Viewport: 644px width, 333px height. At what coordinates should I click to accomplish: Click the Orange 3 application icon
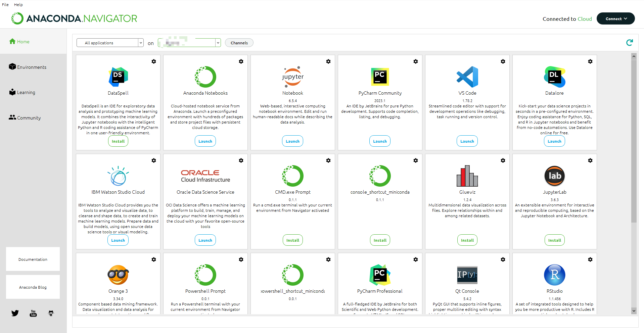pos(118,275)
